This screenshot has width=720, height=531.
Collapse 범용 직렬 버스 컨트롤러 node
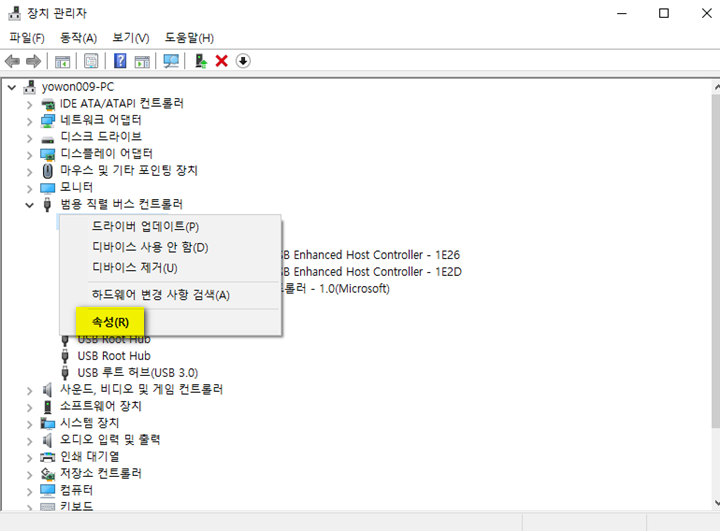pos(29,205)
